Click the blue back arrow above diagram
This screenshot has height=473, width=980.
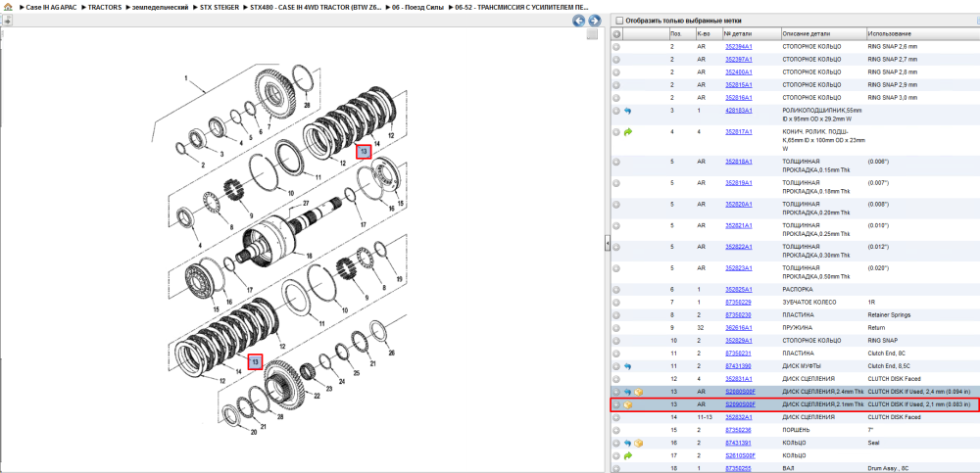(x=579, y=21)
